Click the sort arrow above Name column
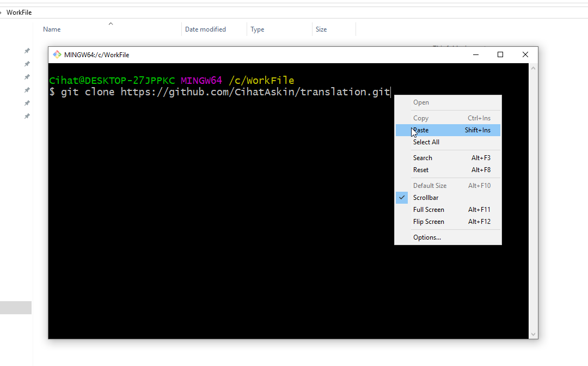The image size is (588, 366). point(111,23)
